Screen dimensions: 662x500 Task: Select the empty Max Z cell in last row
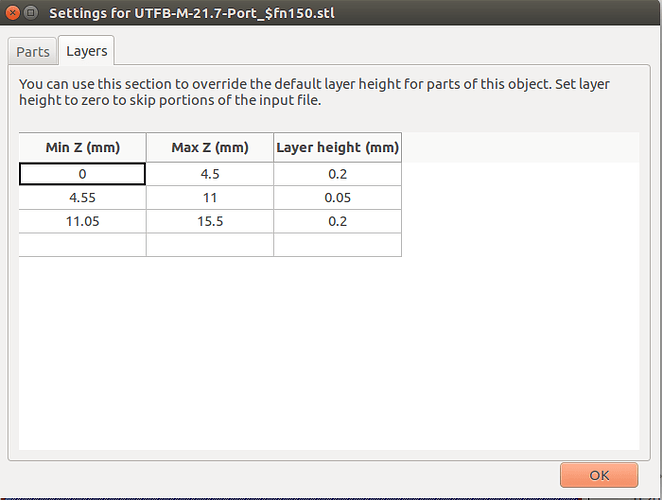pos(210,245)
